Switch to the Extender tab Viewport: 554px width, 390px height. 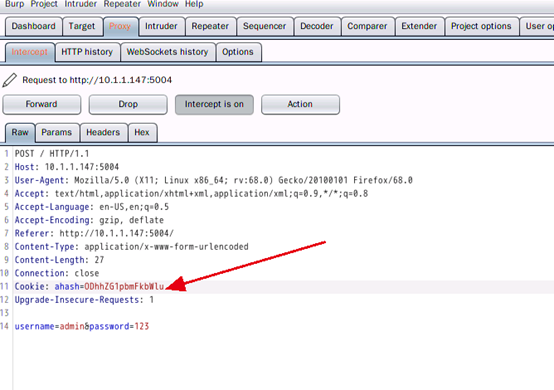click(419, 26)
